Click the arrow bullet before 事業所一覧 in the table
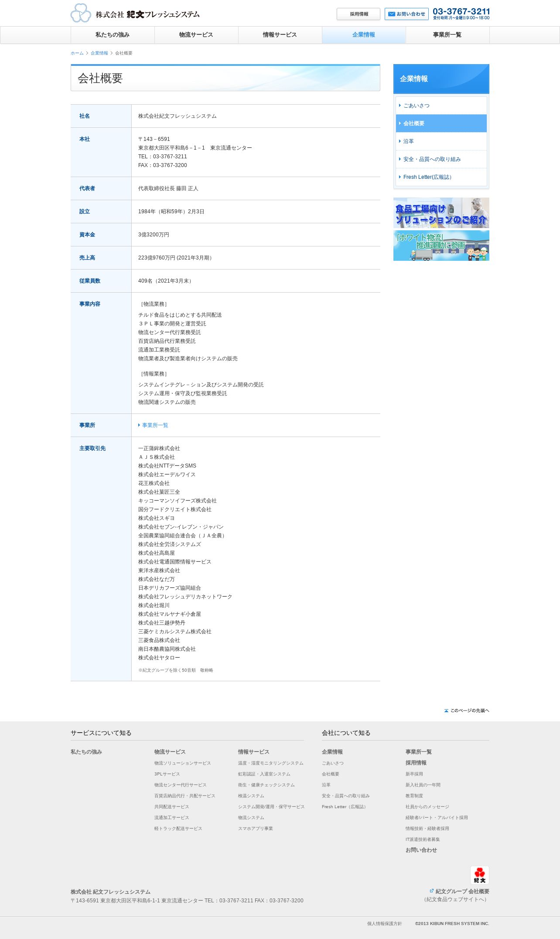Viewport: 560px width, 939px height. [x=139, y=425]
